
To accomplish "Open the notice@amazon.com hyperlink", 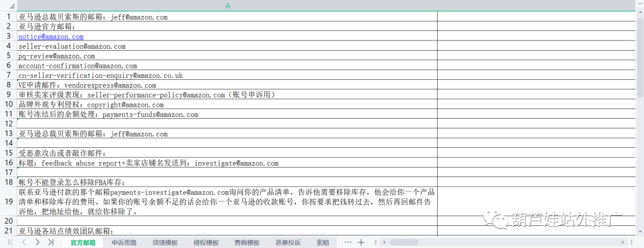I will pos(51,36).
